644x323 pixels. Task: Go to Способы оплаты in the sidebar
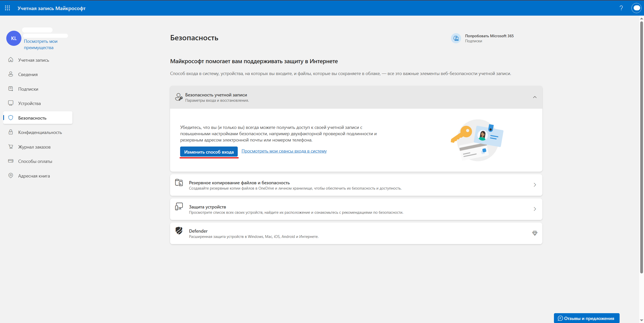[x=38, y=161]
